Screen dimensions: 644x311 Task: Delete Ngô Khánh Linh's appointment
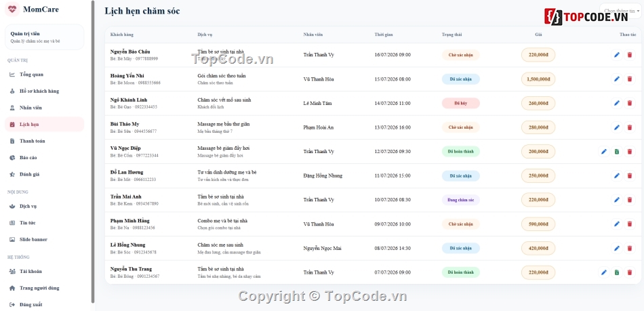(630, 104)
